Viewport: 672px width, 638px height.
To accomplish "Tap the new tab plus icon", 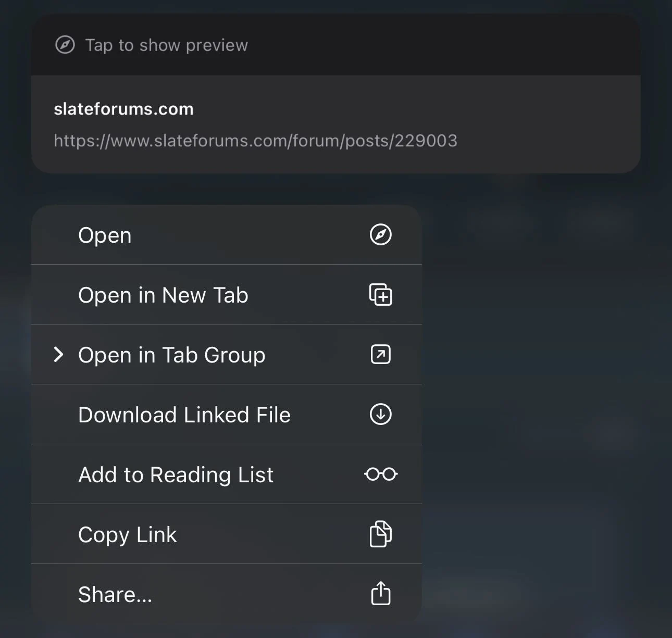I will 381,294.
